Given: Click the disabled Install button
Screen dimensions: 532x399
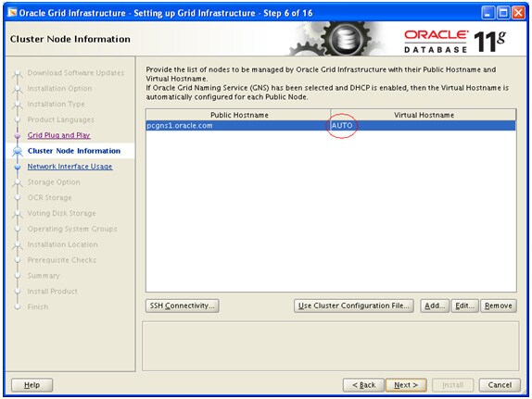Looking at the screenshot, I should [452, 385].
